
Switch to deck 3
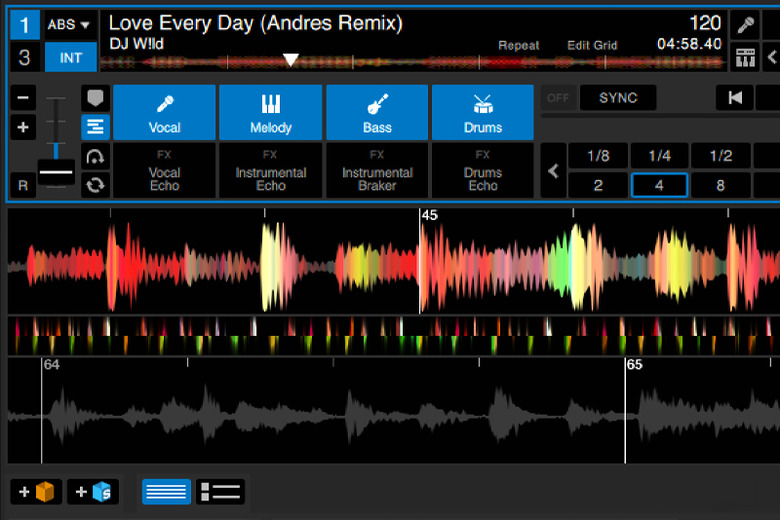click(x=24, y=57)
